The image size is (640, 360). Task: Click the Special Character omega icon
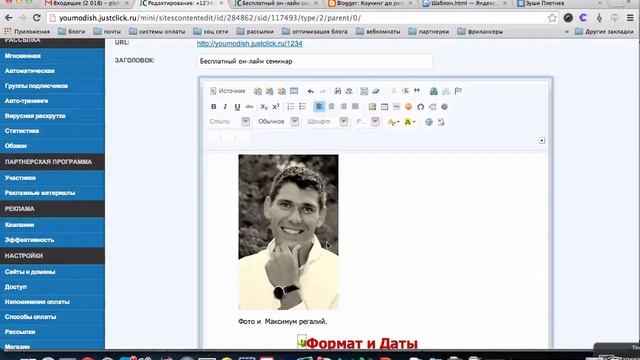click(x=420, y=107)
